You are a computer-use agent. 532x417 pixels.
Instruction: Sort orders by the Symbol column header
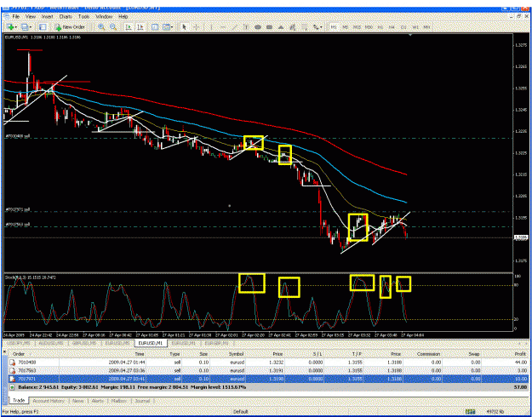237,354
